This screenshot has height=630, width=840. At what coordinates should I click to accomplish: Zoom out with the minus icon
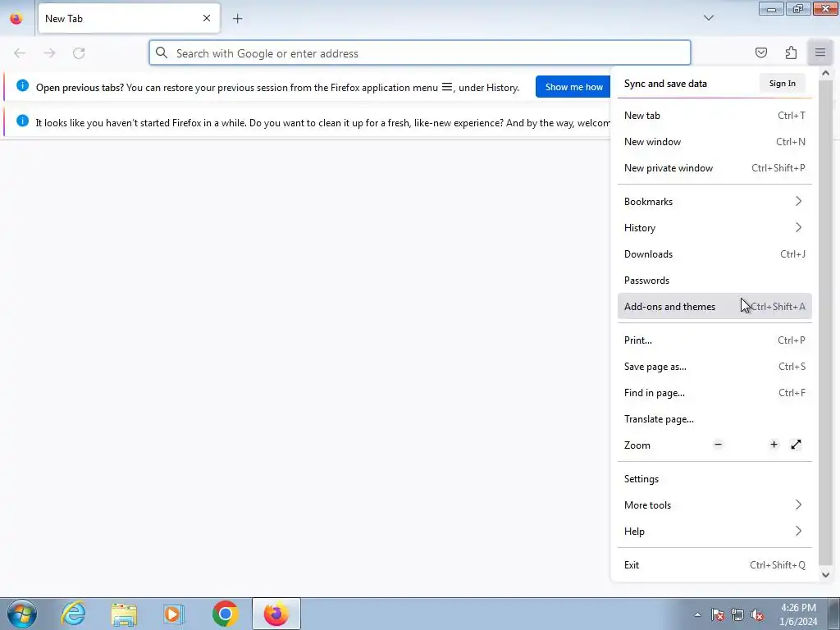point(718,445)
